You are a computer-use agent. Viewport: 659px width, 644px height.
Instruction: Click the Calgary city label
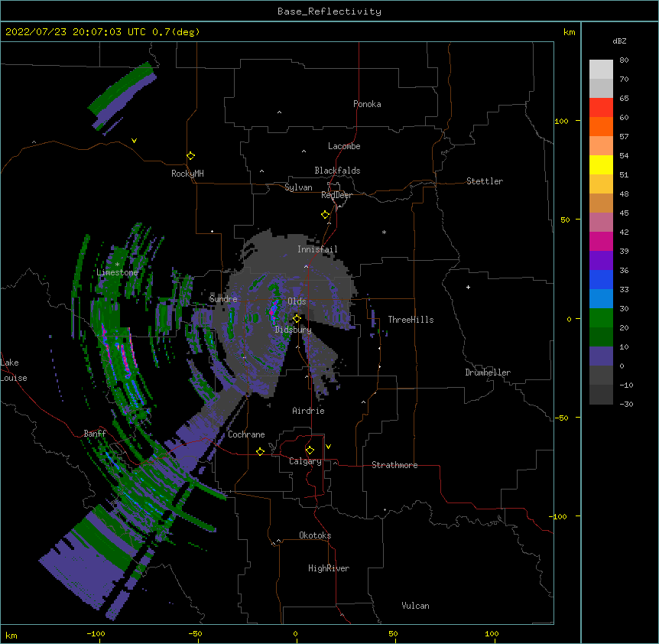[305, 461]
